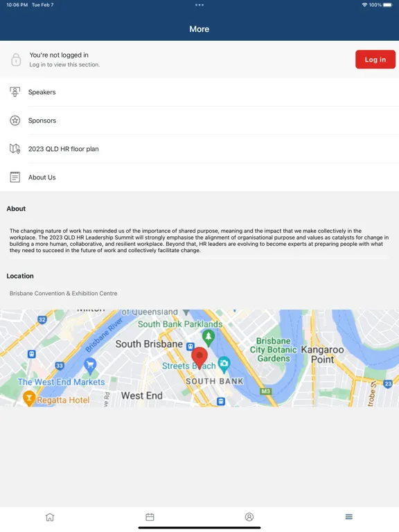Click the About Us document icon
Screen dimensions: 399x532
point(15,177)
